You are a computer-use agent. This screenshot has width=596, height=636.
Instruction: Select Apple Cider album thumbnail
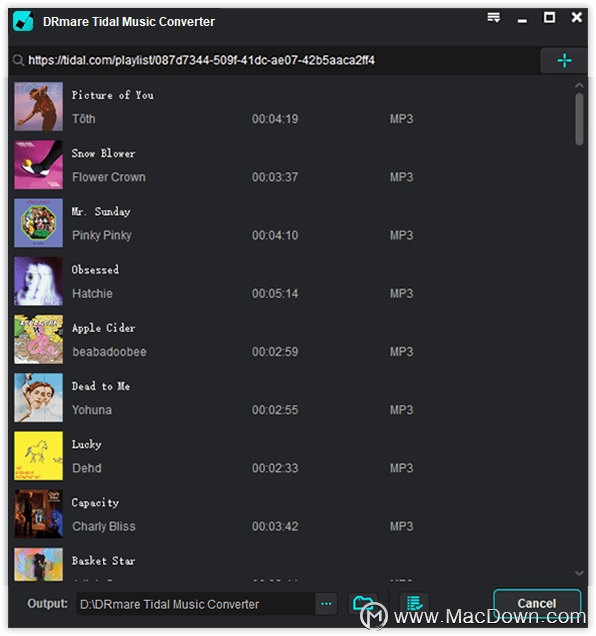[39, 339]
